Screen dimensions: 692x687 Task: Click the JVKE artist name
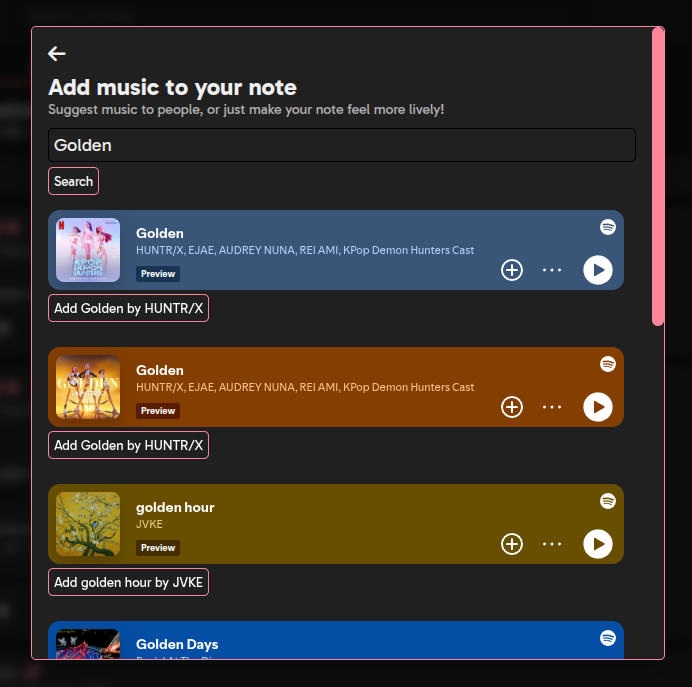[149, 524]
